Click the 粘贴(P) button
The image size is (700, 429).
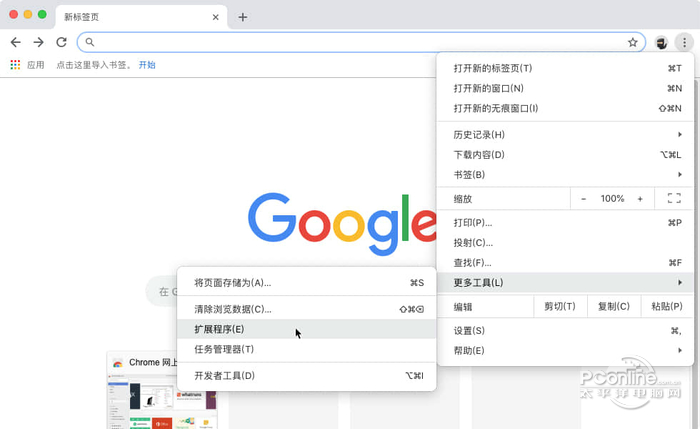[x=667, y=307]
